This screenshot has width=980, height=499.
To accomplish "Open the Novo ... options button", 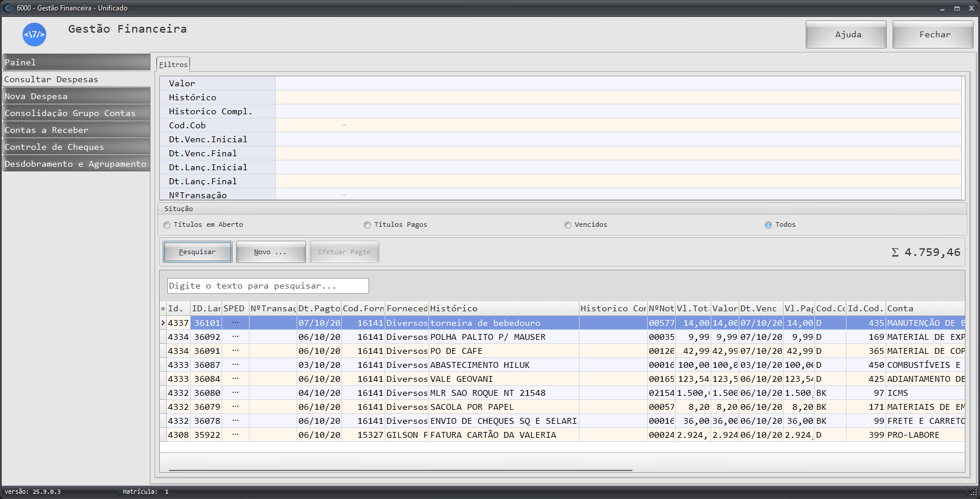I will 271,252.
